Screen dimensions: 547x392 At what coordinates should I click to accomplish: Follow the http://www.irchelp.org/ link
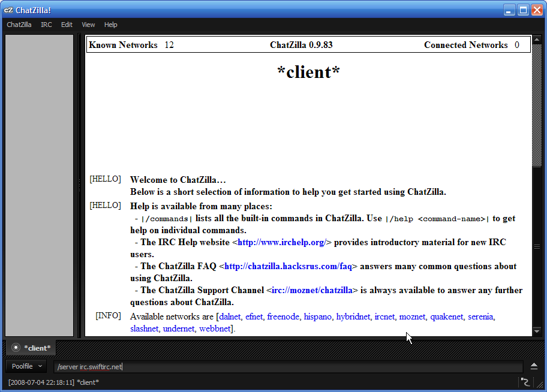tap(282, 242)
